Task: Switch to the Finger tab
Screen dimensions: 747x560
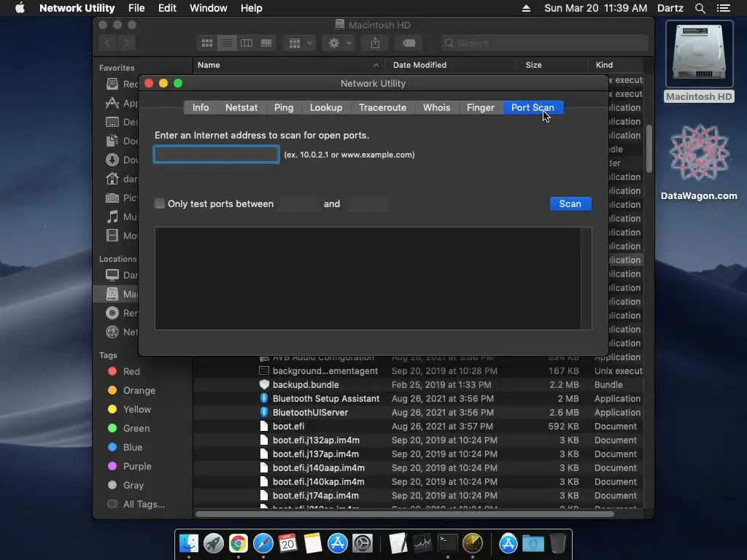Action: click(480, 108)
